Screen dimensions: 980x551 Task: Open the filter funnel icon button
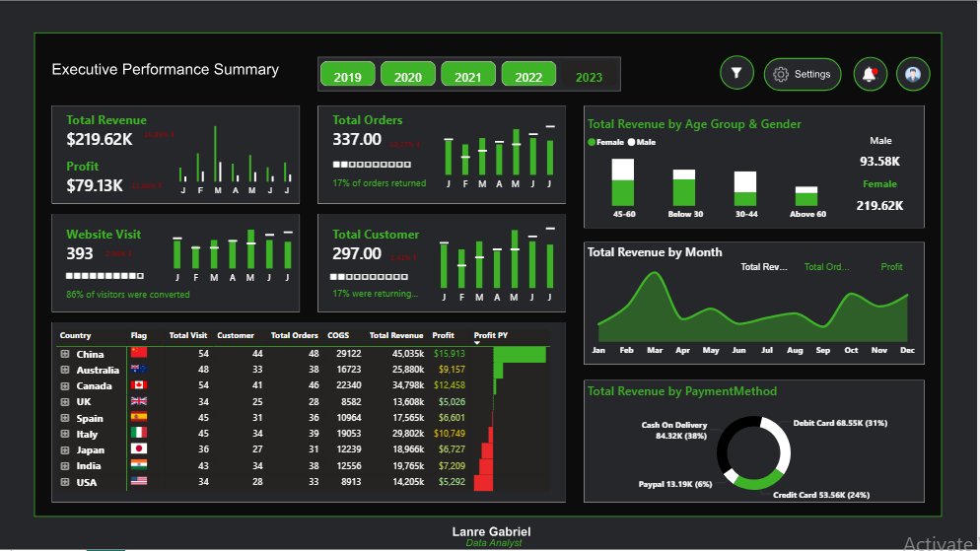[736, 74]
